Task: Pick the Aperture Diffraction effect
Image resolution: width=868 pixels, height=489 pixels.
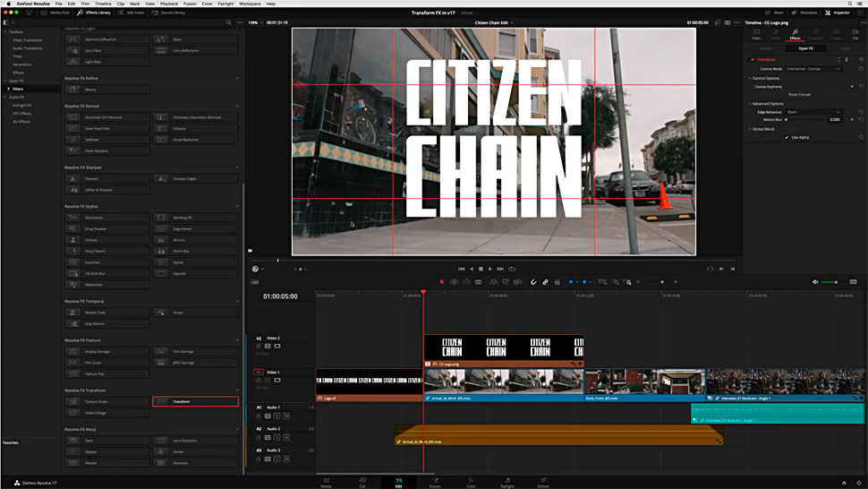Action: [106, 39]
